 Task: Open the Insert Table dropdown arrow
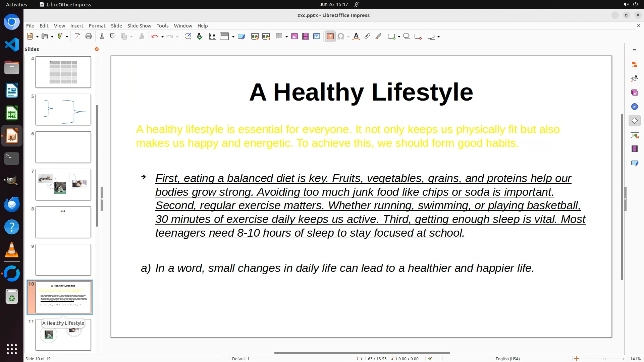coord(286,37)
